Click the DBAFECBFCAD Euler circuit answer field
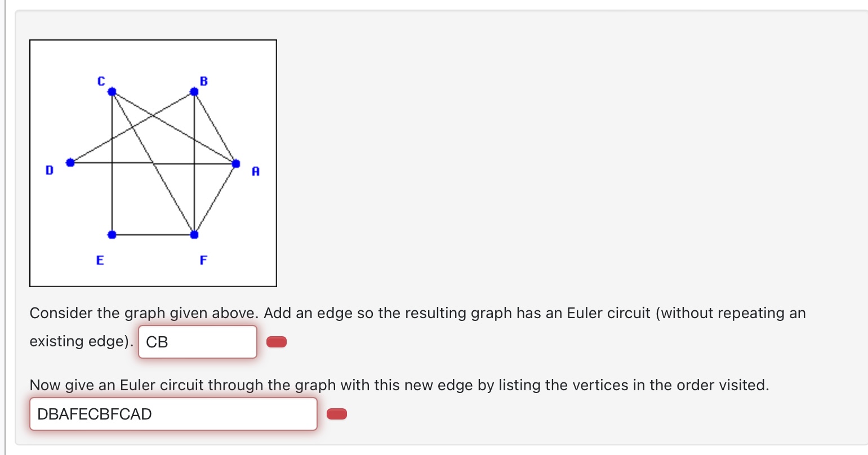Viewport: 868px width, 455px height. [x=173, y=413]
